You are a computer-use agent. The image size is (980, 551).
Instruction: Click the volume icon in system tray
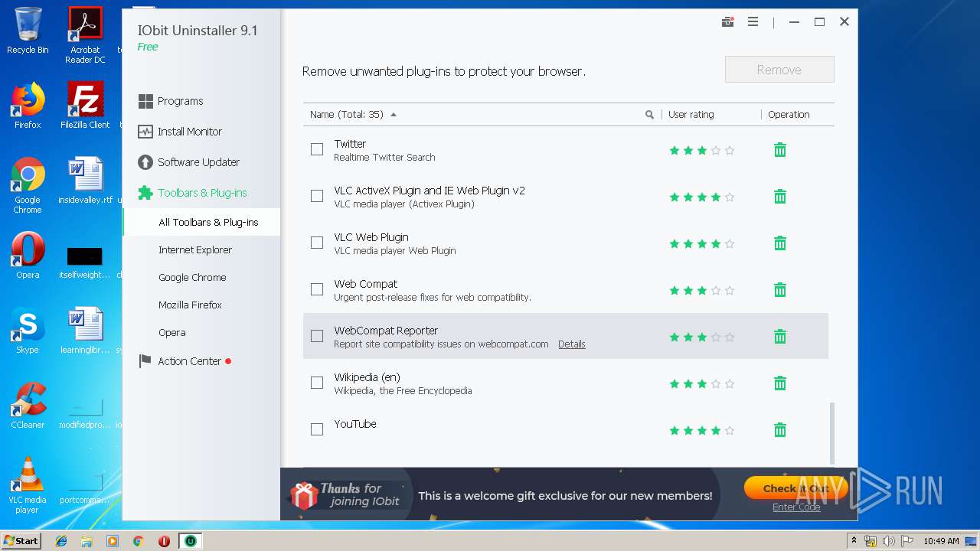click(x=889, y=541)
